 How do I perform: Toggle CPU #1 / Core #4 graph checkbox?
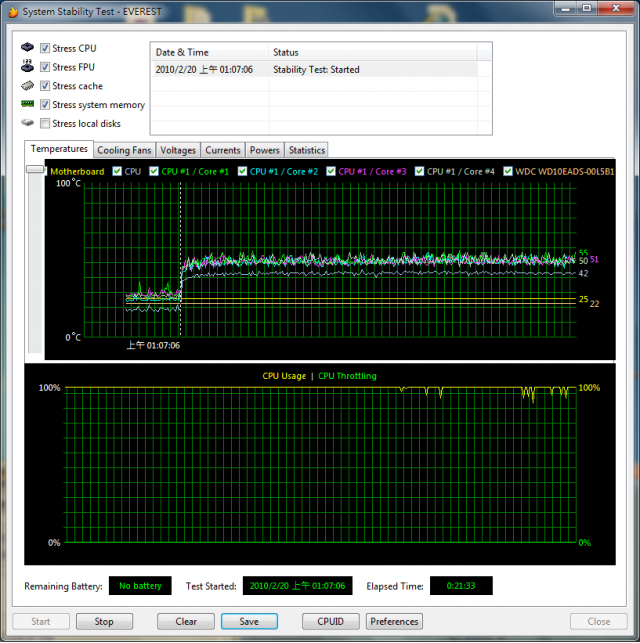point(419,171)
